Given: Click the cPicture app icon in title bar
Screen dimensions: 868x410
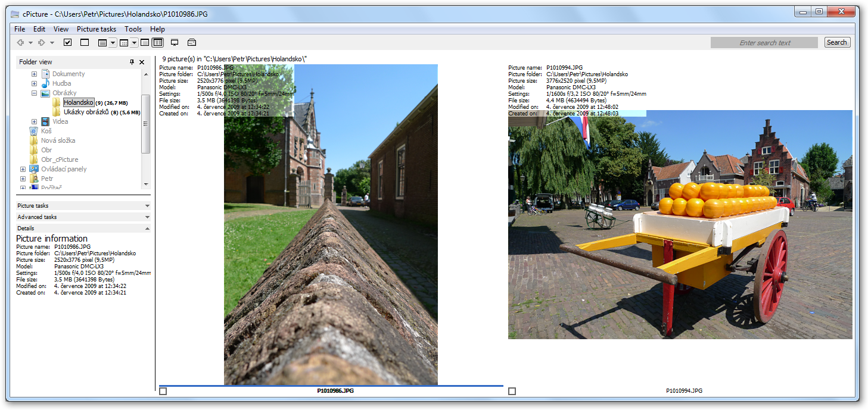Looking at the screenshot, I should click(x=15, y=14).
